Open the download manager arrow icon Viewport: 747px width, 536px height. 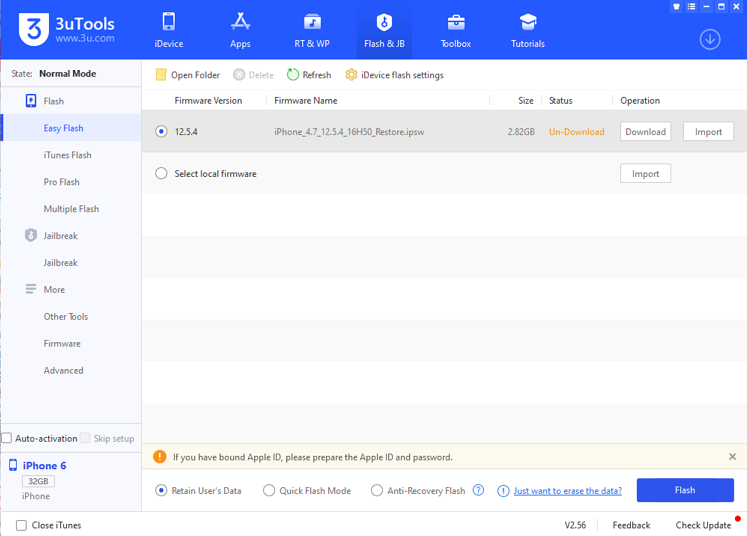710,39
